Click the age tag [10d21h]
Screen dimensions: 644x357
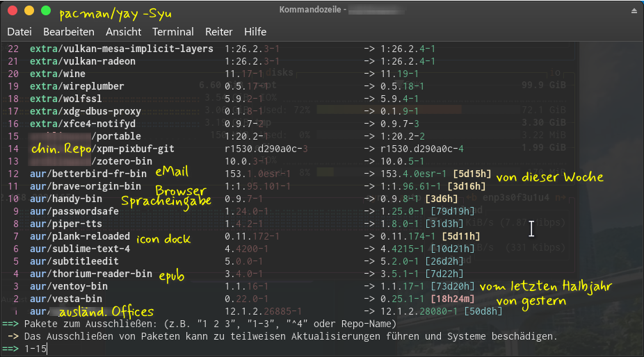coord(453,249)
